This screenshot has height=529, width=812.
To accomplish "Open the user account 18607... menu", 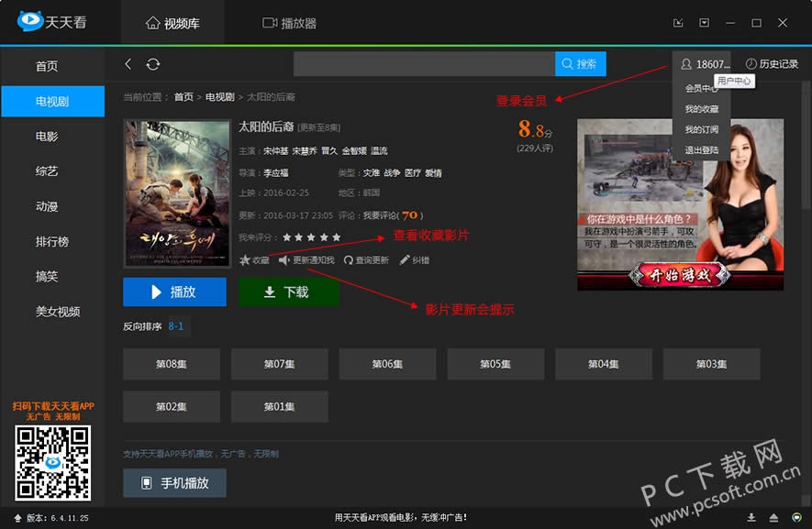I will [x=705, y=63].
